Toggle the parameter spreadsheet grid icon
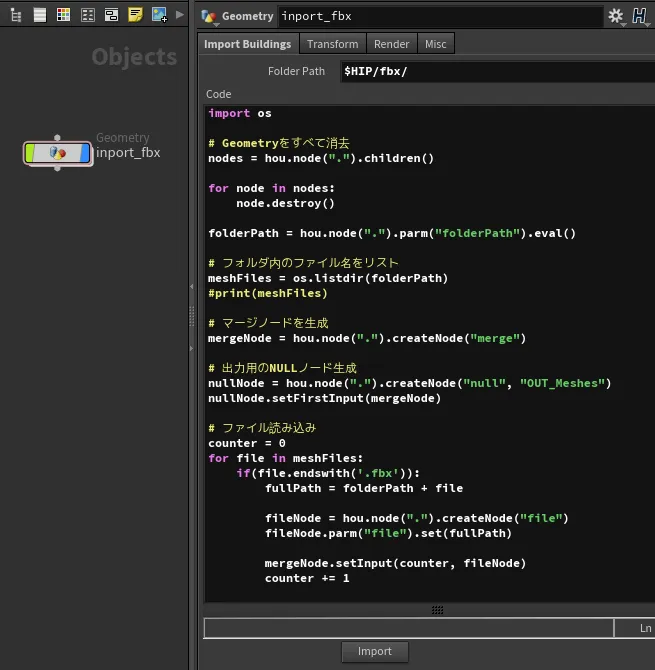Image resolution: width=655 pixels, height=670 pixels. coord(88,15)
